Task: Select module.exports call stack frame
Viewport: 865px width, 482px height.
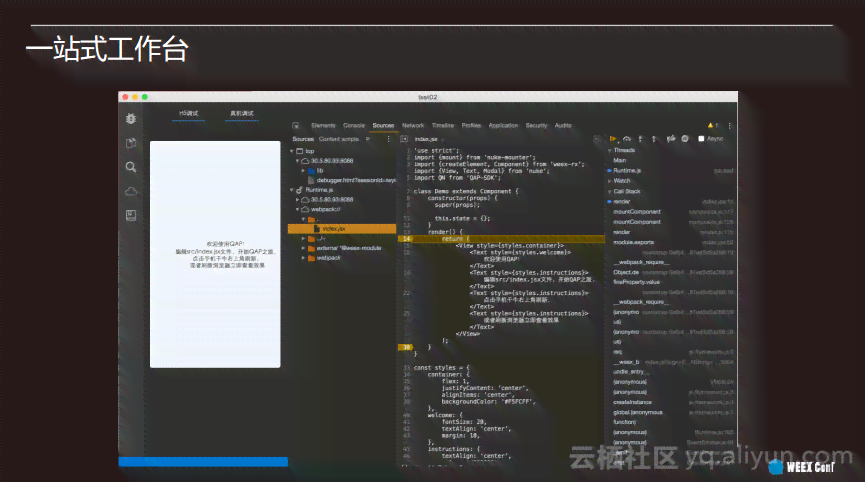Action: point(633,242)
